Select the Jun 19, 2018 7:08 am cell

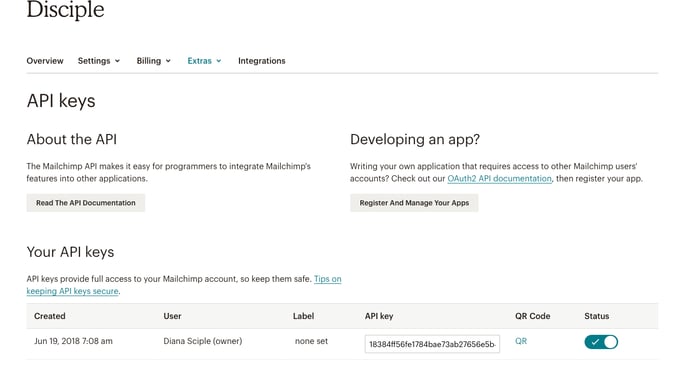(73, 341)
